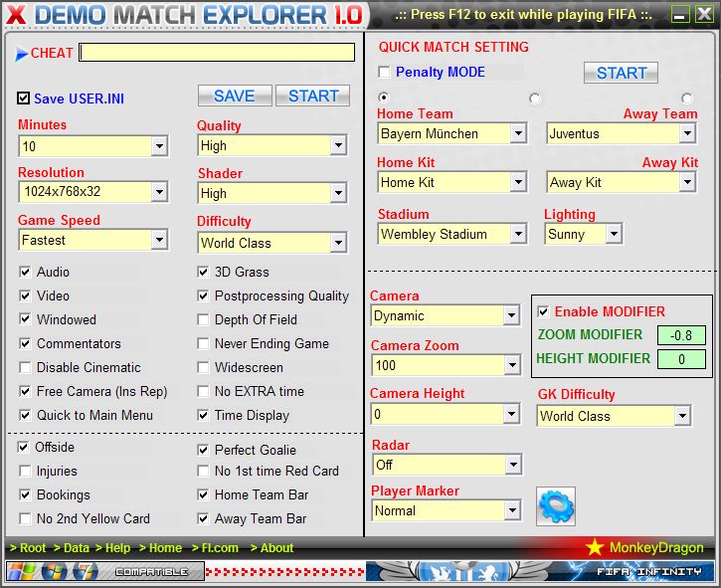Open the GK Difficulty dropdown
The image size is (721, 588).
[682, 416]
